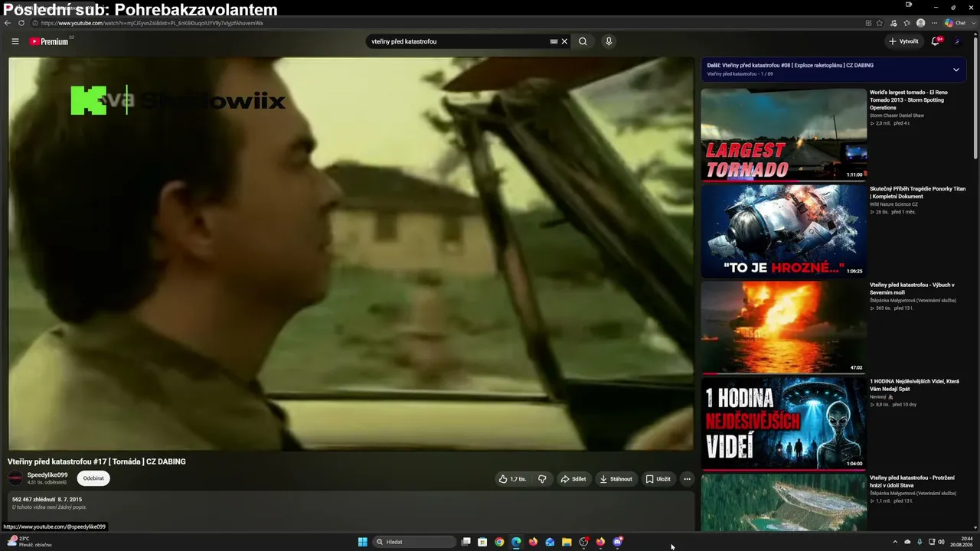Screen dimensions: 980x551
Task: Open the Ponorky Titan documentary thumbnail
Action: 784,231
